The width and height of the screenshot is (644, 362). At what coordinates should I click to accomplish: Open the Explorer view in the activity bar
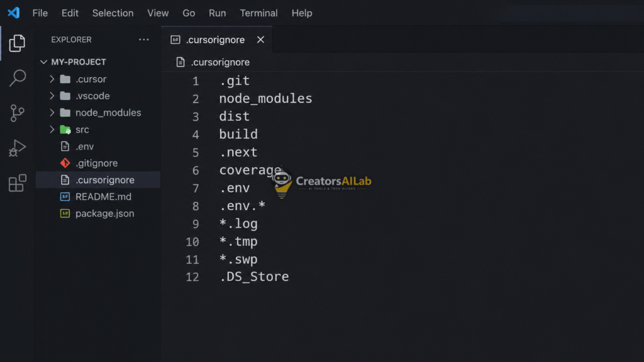pos(17,43)
